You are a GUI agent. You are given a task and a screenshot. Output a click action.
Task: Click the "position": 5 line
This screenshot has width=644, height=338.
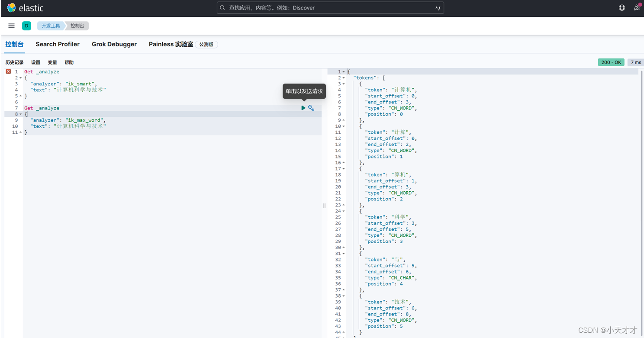click(x=384, y=326)
